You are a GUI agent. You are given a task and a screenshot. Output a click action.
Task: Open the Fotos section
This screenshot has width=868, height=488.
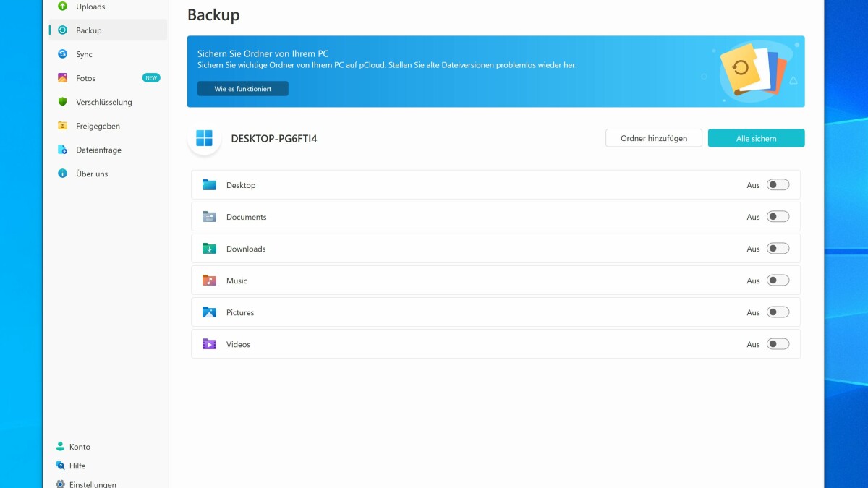coord(108,78)
